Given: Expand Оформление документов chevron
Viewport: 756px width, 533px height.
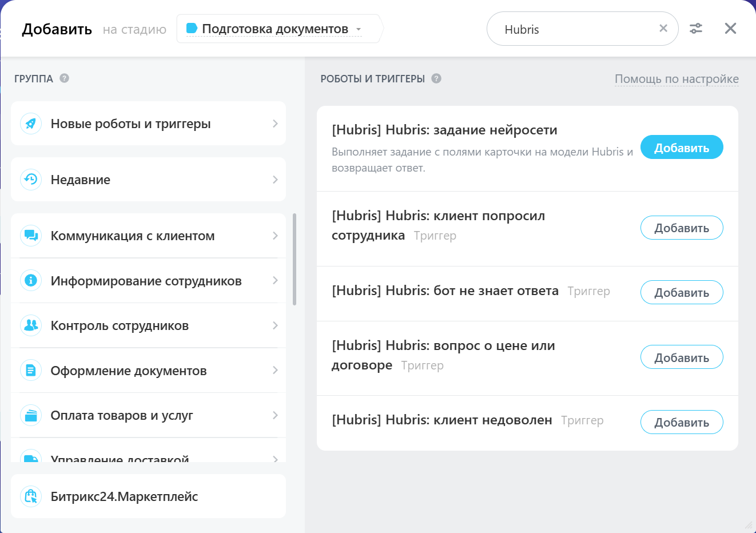Looking at the screenshot, I should [x=275, y=370].
